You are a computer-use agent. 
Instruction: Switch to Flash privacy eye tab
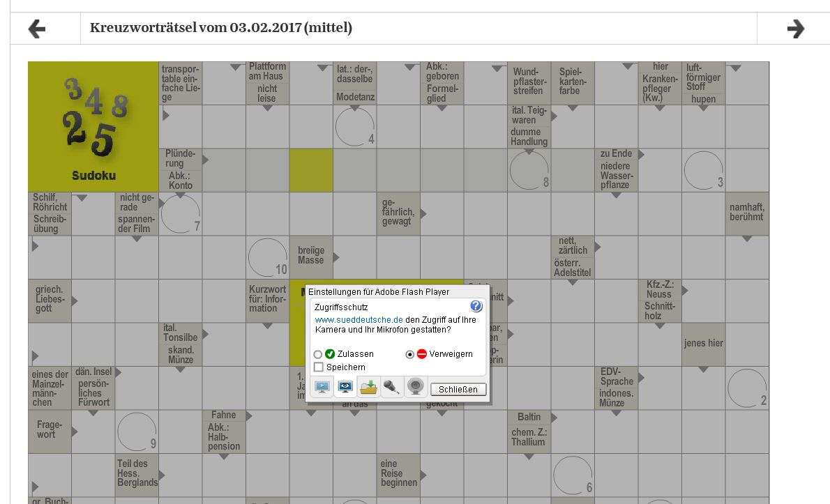345,387
